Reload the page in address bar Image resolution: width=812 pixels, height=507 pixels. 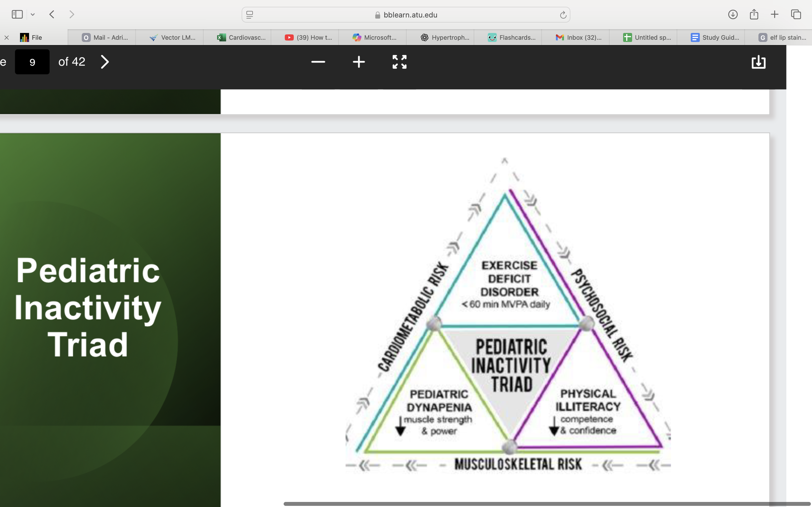point(563,15)
